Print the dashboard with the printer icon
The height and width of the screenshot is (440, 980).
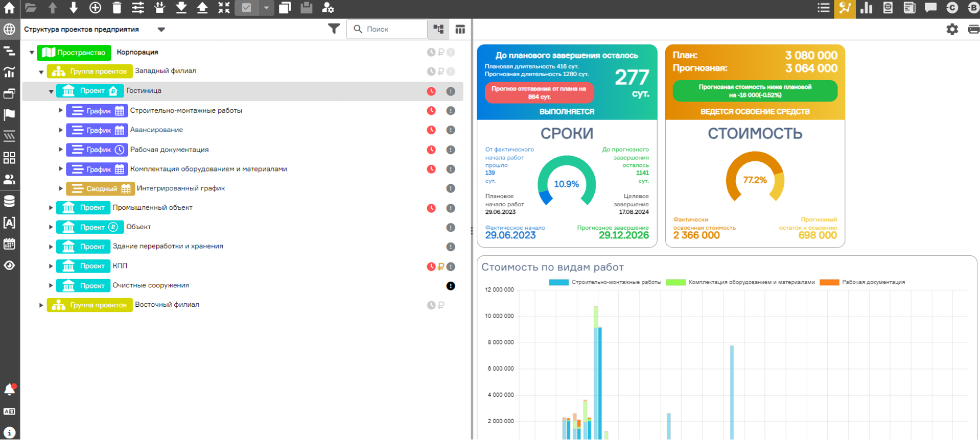pyautogui.click(x=973, y=29)
